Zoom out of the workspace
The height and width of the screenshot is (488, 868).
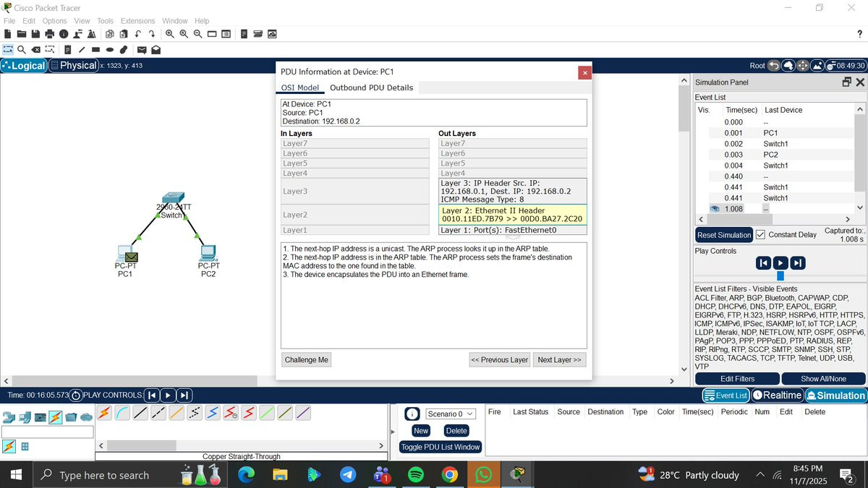point(198,34)
